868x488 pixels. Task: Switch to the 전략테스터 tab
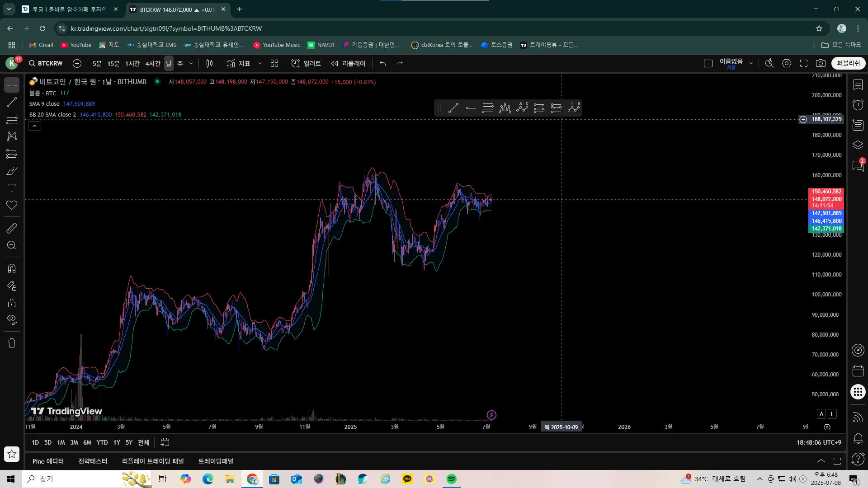coord(93,461)
